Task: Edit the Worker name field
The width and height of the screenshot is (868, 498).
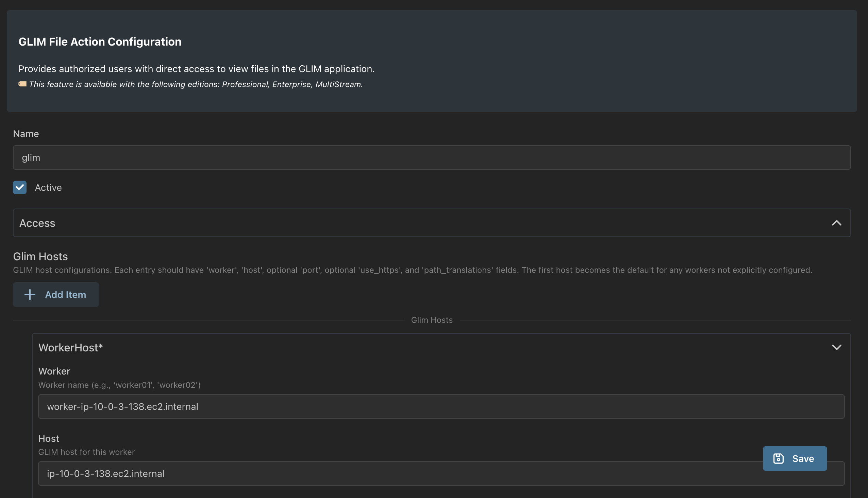Action: (x=441, y=407)
